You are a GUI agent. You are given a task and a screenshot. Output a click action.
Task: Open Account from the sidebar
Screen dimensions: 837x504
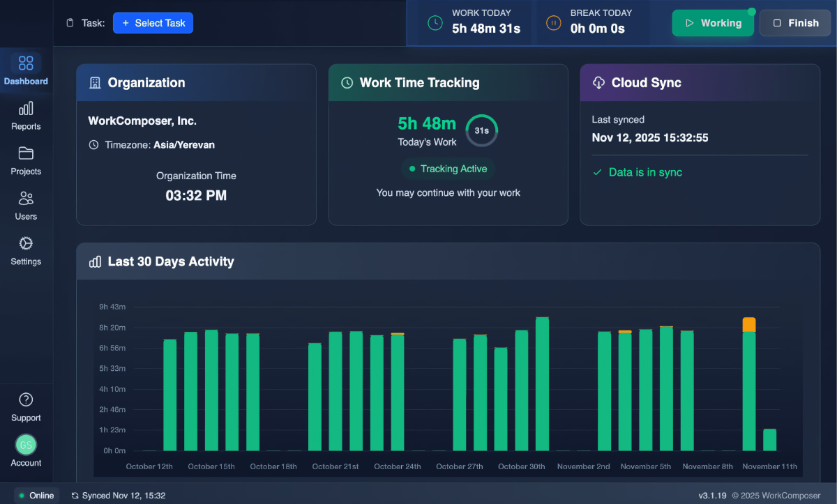[26, 445]
